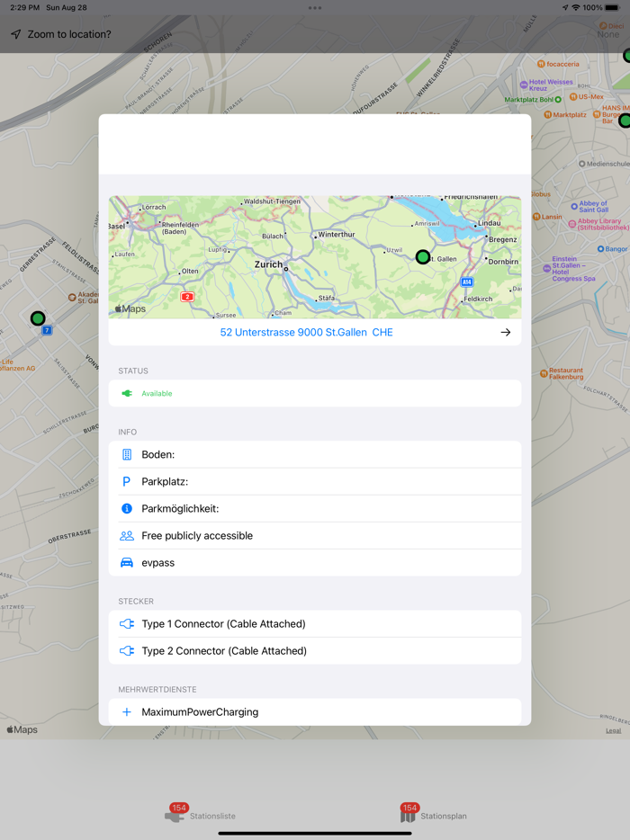
Task: Tap the plus icon beside MaximumPowerCharging
Action: point(127,712)
